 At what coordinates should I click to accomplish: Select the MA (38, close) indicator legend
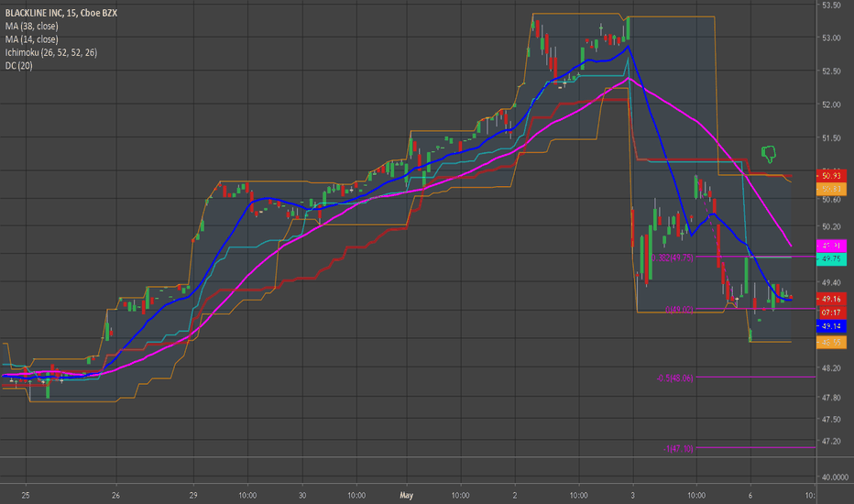point(31,27)
